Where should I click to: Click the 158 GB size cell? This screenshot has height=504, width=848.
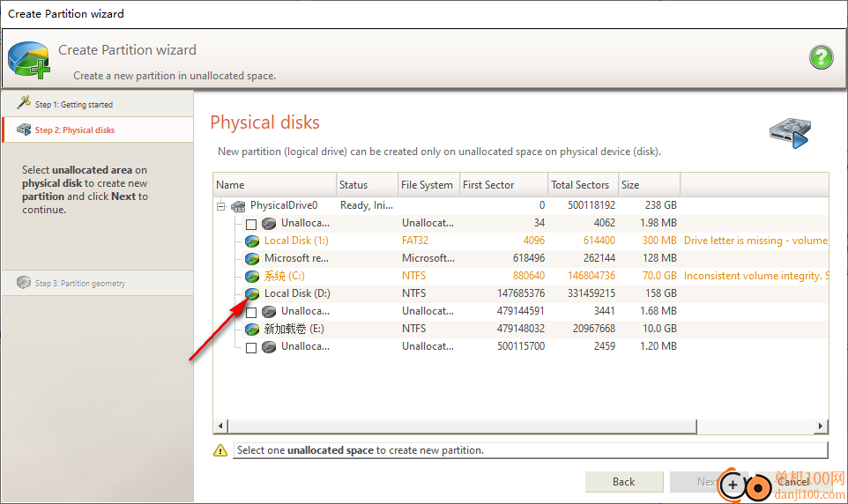click(660, 293)
